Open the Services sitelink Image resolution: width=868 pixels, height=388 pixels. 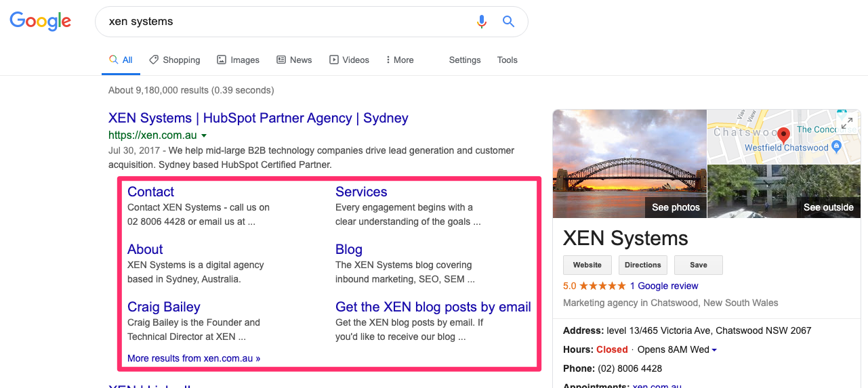361,192
